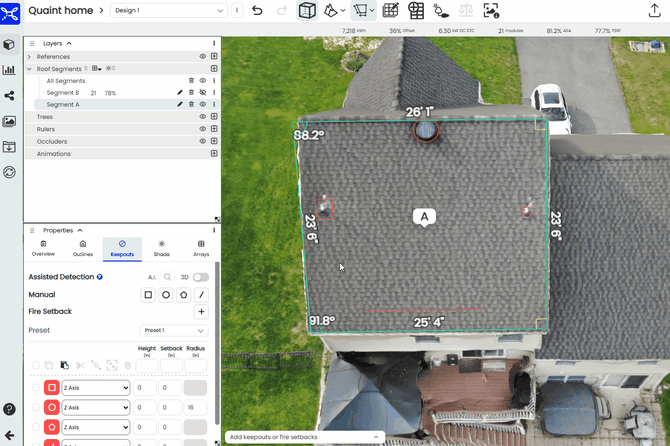Select the rectangle manual keepout shape
The width and height of the screenshot is (670, 446).
[148, 295]
